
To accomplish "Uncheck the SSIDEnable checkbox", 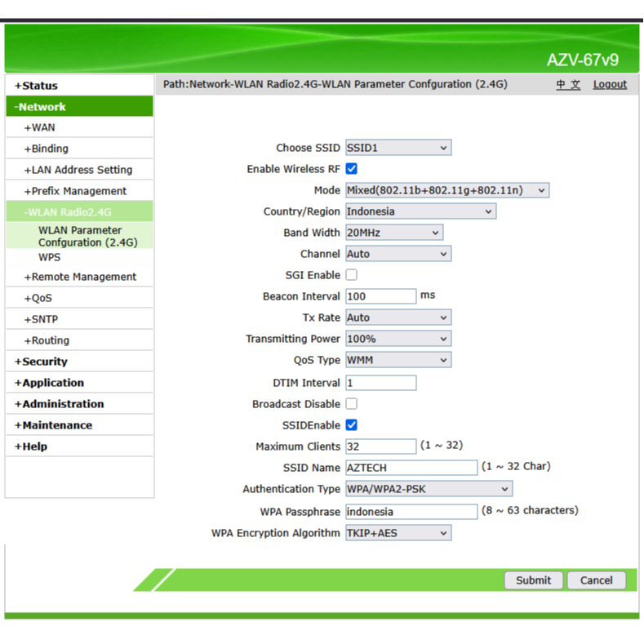I will [352, 425].
